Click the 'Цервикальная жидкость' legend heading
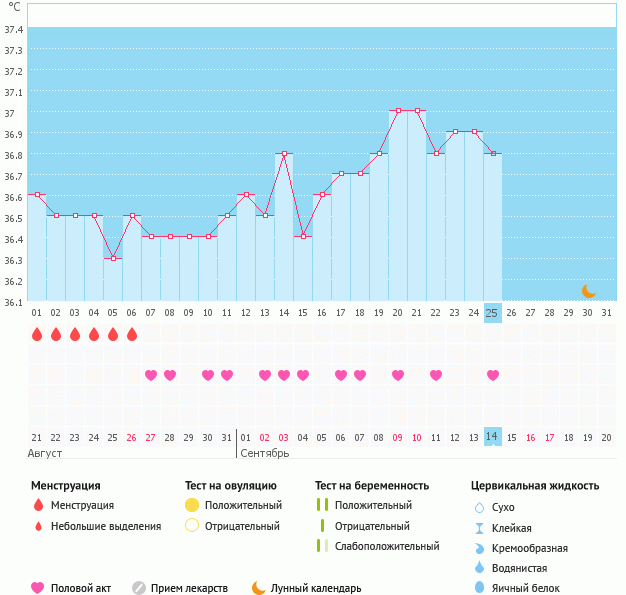 coord(535,485)
